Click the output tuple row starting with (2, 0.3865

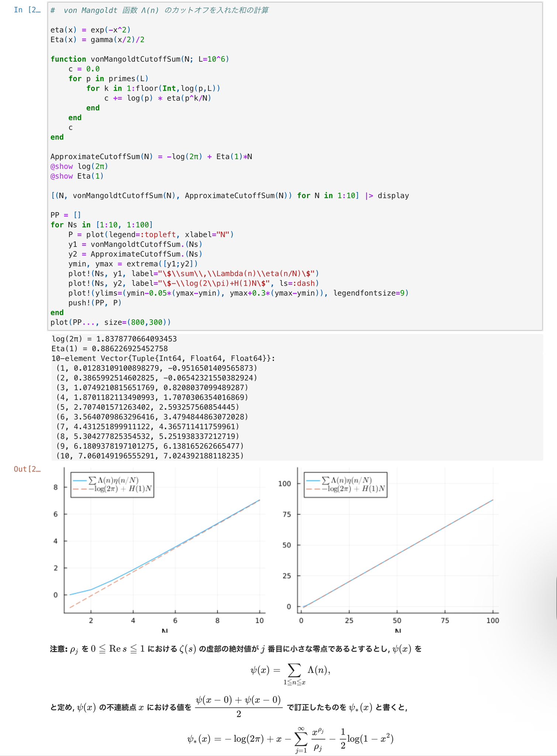157,378
